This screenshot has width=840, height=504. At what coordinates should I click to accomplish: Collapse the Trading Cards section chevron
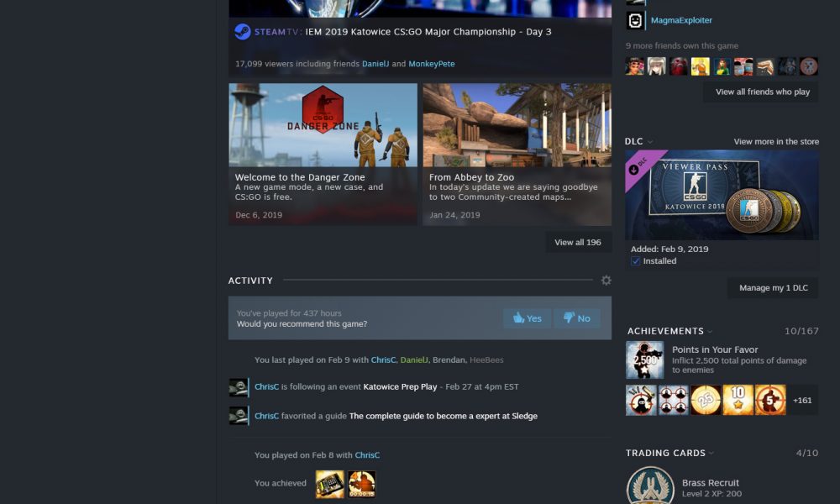click(711, 453)
